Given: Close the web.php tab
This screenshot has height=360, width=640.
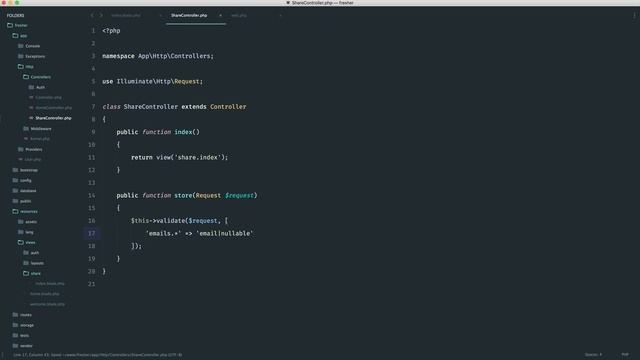Looking at the screenshot, I should 280,16.
